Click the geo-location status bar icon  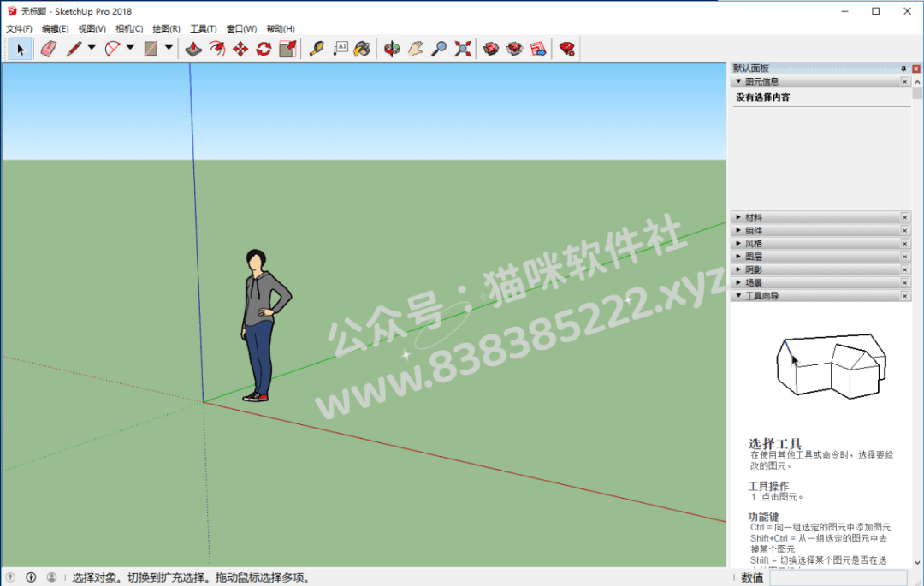[10, 577]
